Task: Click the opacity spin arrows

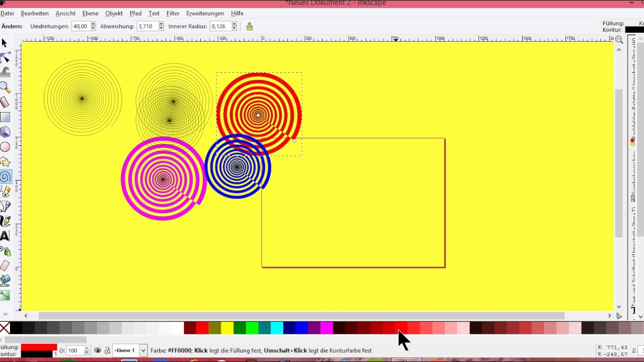Action: tap(87, 350)
